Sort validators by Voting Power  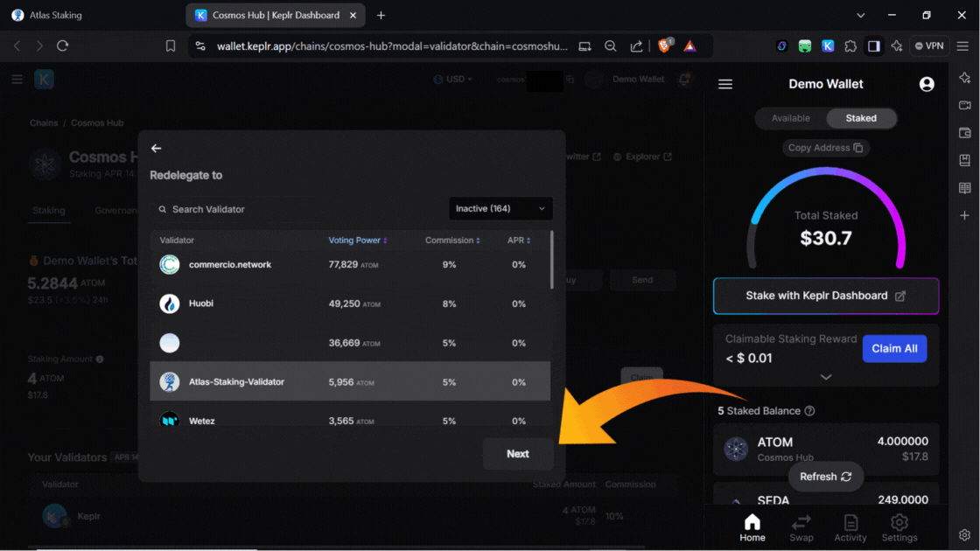(x=357, y=241)
